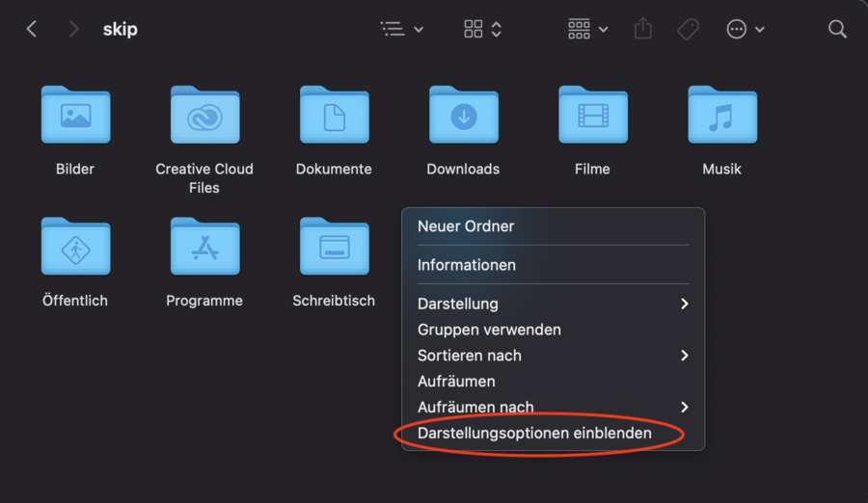868x503 pixels.
Task: Choose Neuer Ordner from context menu
Action: [553, 225]
